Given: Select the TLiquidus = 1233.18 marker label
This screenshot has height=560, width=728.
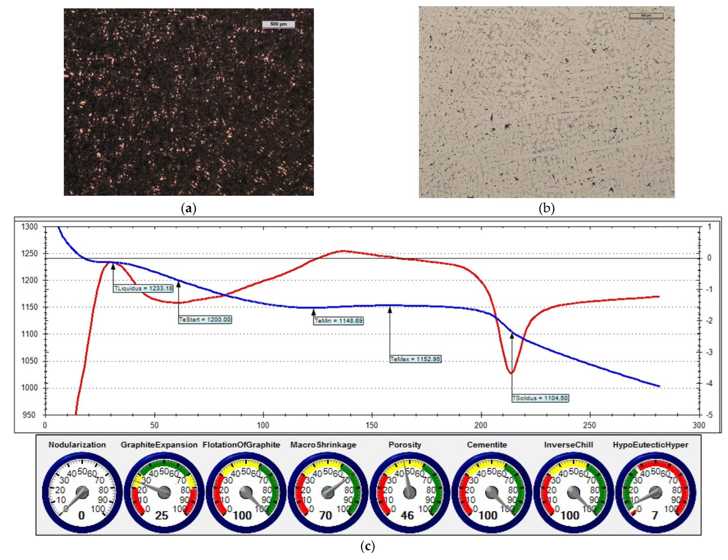Looking at the screenshot, I should tap(143, 288).
